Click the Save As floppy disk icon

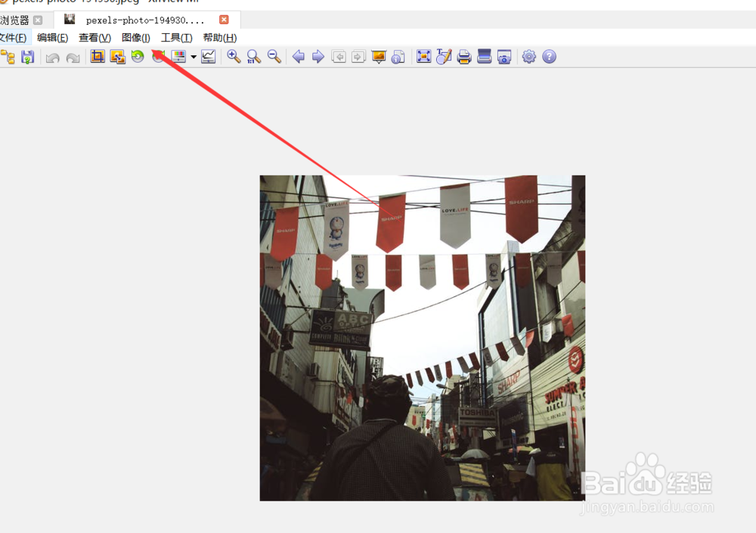[x=27, y=57]
